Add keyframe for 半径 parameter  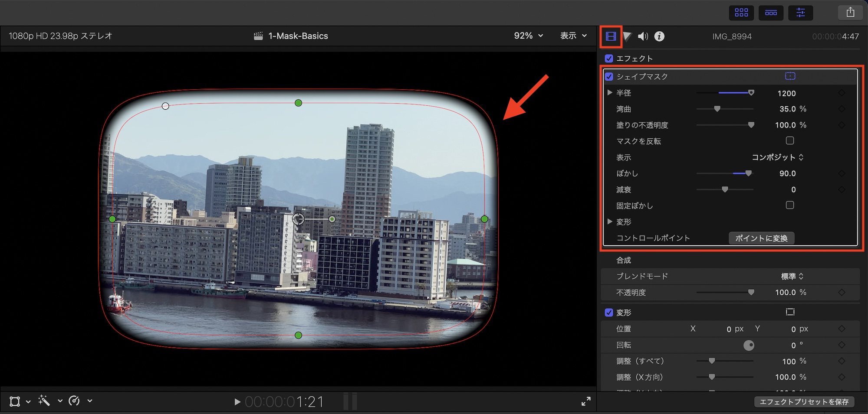842,93
